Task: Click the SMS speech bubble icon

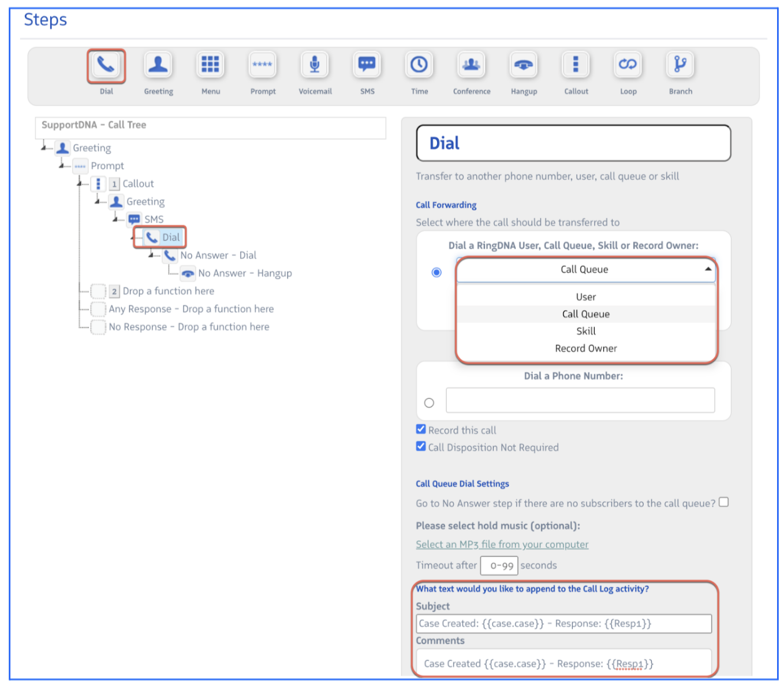Action: click(367, 65)
